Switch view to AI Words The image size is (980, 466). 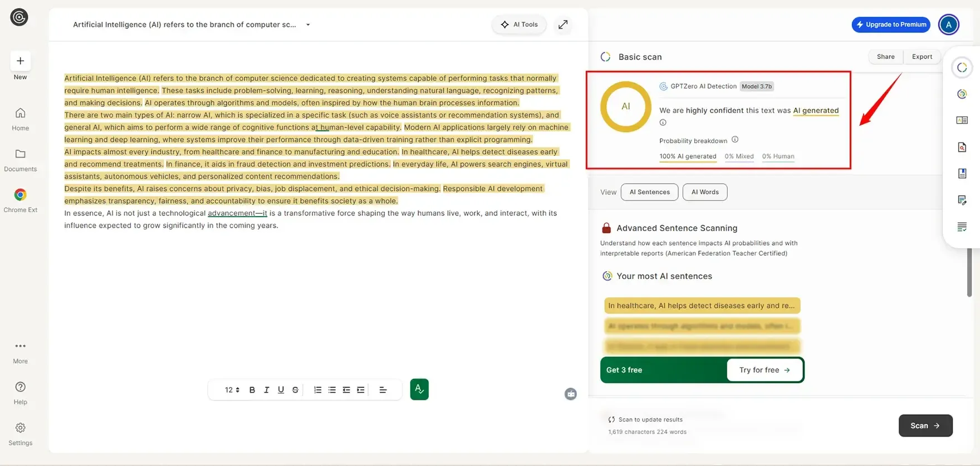pos(705,192)
